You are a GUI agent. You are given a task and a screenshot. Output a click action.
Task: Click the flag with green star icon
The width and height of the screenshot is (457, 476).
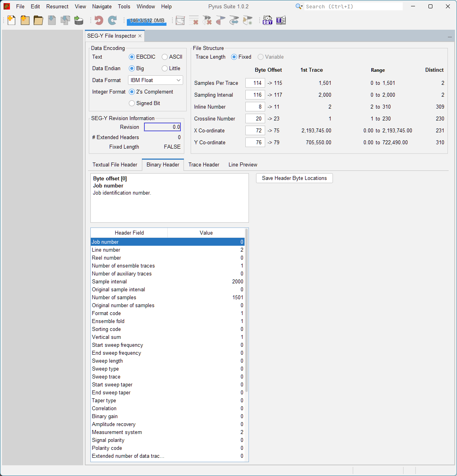248,20
